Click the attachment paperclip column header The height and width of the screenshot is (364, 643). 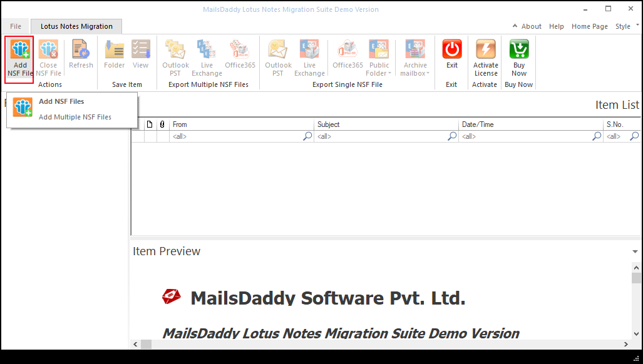(162, 124)
